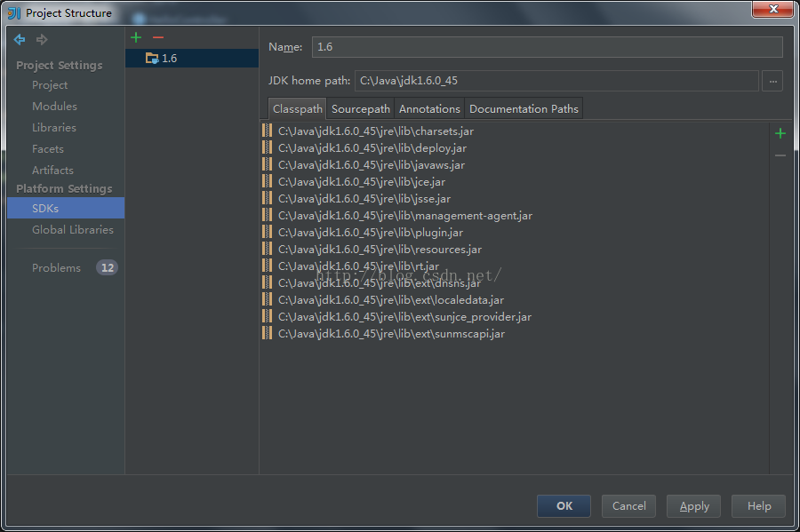
Task: Open Modules in Project Settings
Action: [x=54, y=107]
